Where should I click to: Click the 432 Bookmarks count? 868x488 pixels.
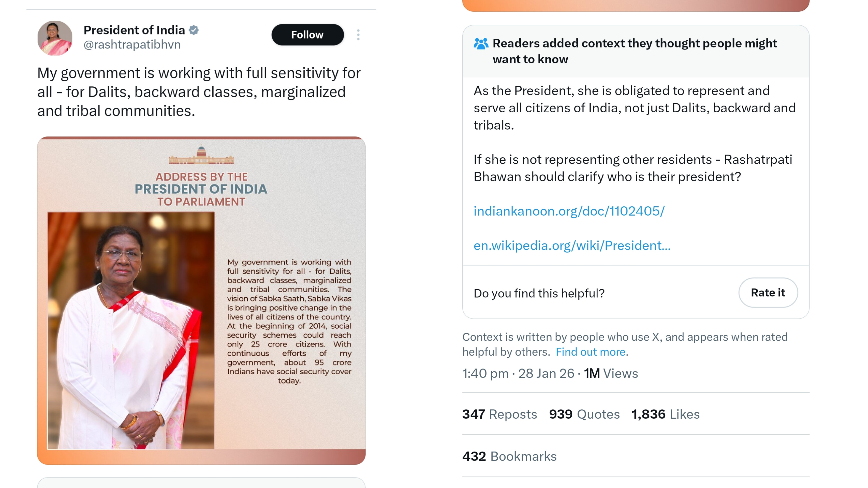pos(509,456)
